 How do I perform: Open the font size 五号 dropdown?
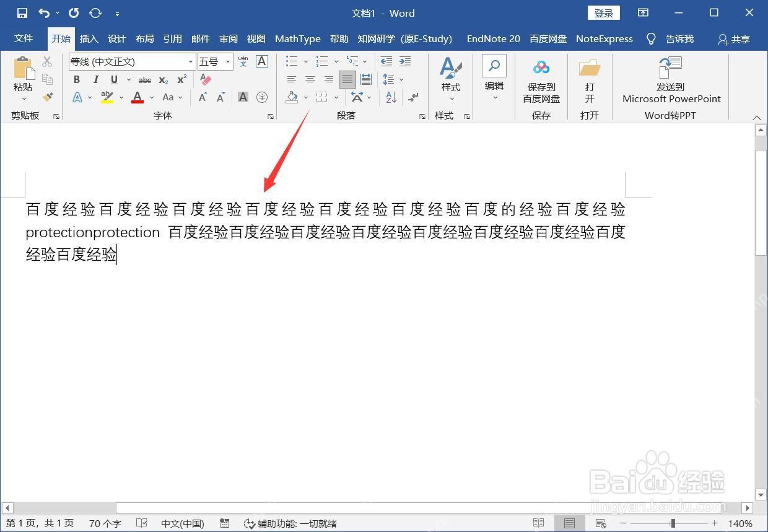click(227, 61)
